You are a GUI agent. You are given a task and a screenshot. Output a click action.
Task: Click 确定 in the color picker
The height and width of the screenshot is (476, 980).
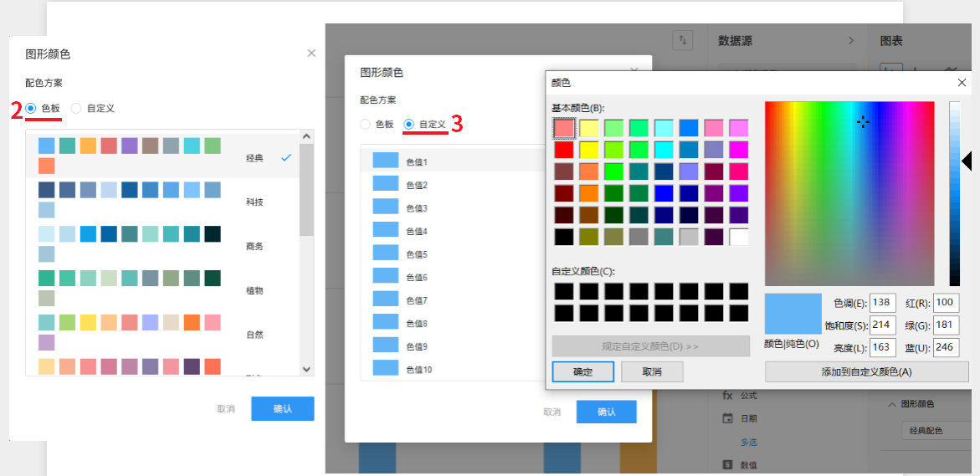[x=582, y=372]
